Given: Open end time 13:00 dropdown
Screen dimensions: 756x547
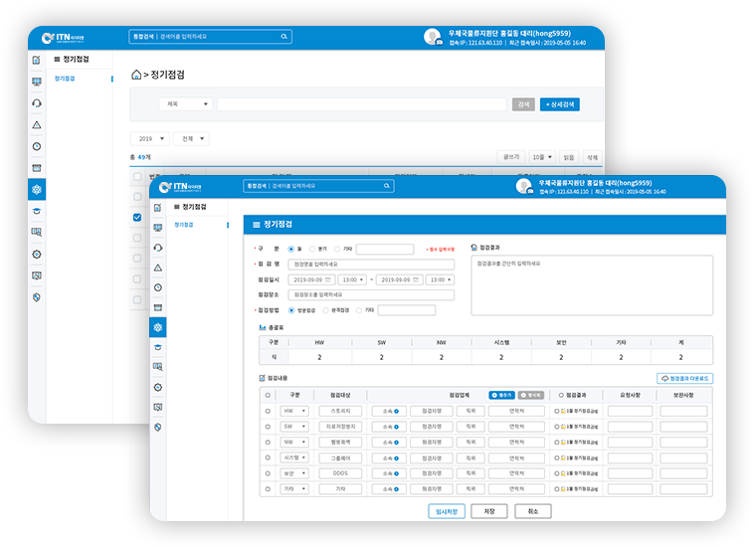Looking at the screenshot, I should click(441, 279).
